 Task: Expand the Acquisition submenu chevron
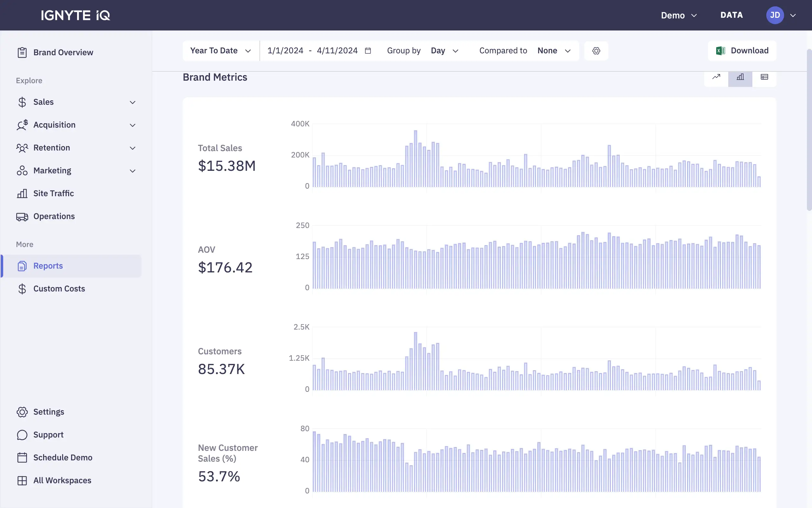coord(133,125)
